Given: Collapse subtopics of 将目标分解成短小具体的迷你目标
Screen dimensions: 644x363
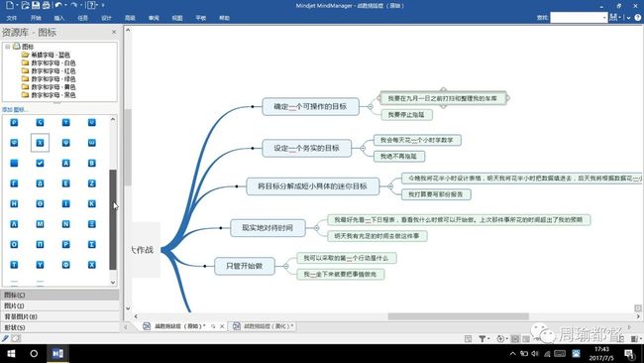Looking at the screenshot, I should pos(390,186).
